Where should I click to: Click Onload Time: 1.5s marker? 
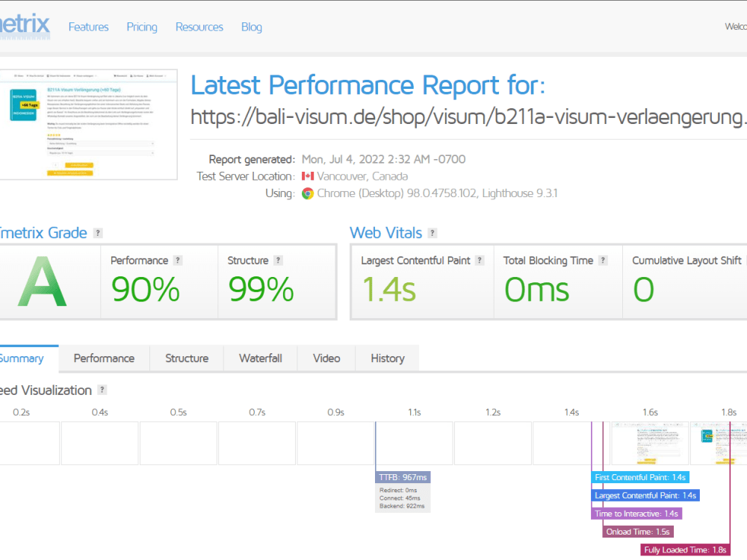[638, 532]
